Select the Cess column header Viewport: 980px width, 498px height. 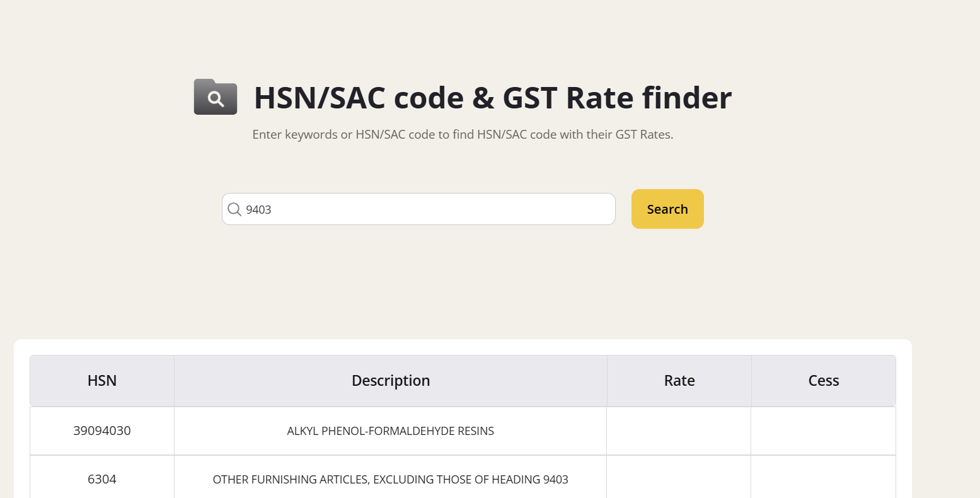pyautogui.click(x=823, y=381)
